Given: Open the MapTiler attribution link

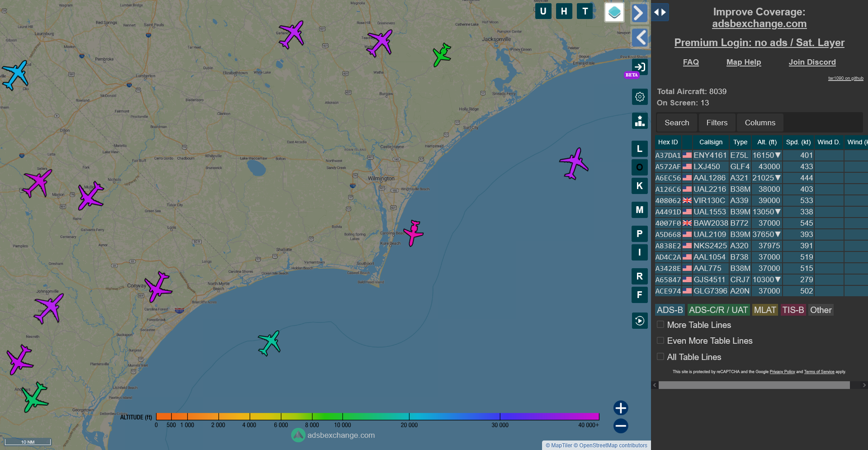Looking at the screenshot, I should [x=559, y=445].
